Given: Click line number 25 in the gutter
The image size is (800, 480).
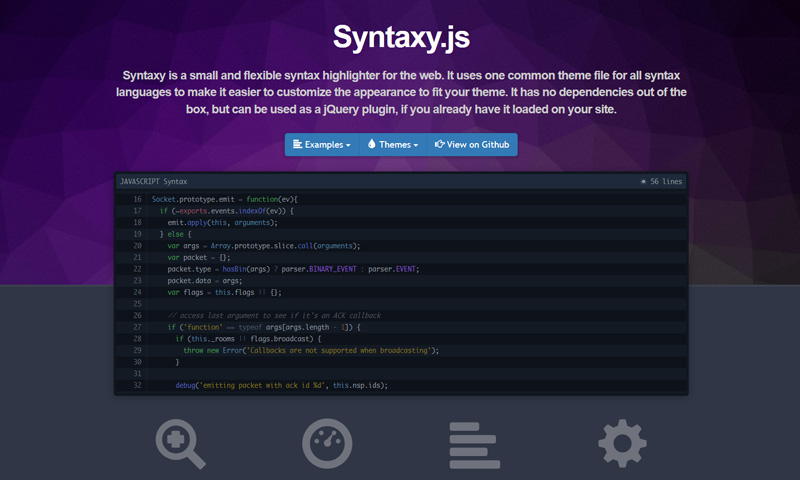Looking at the screenshot, I should click(x=137, y=304).
